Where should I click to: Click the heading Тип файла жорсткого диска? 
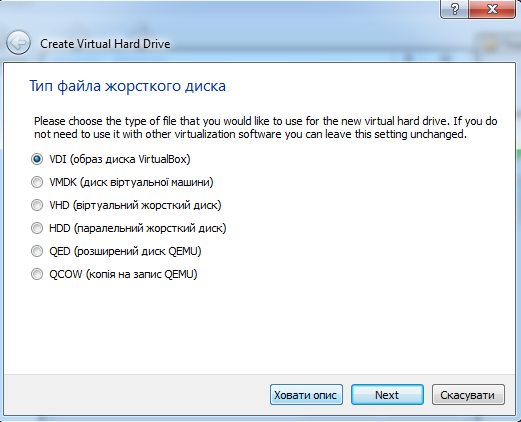point(127,86)
